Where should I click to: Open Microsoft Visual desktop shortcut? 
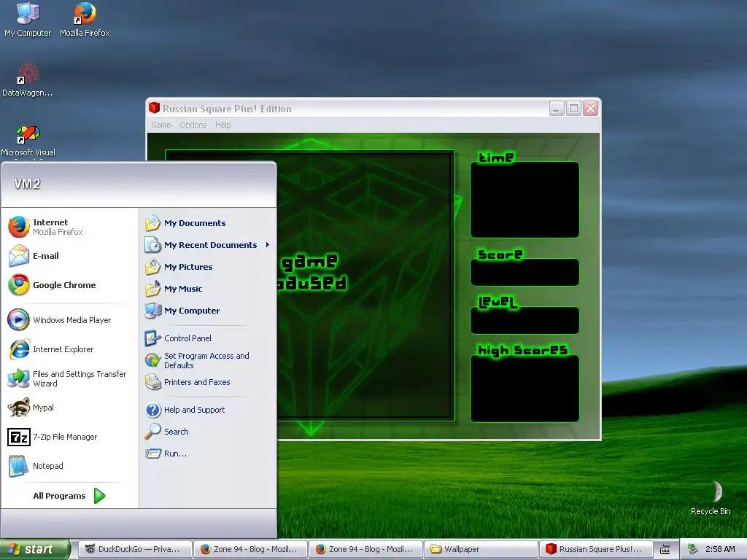point(28,141)
